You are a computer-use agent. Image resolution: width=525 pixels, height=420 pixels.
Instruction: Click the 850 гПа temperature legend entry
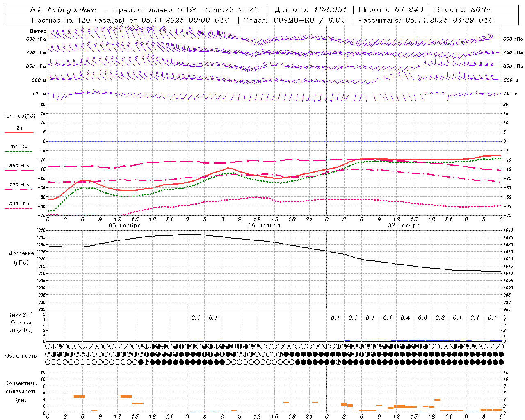tap(19, 166)
